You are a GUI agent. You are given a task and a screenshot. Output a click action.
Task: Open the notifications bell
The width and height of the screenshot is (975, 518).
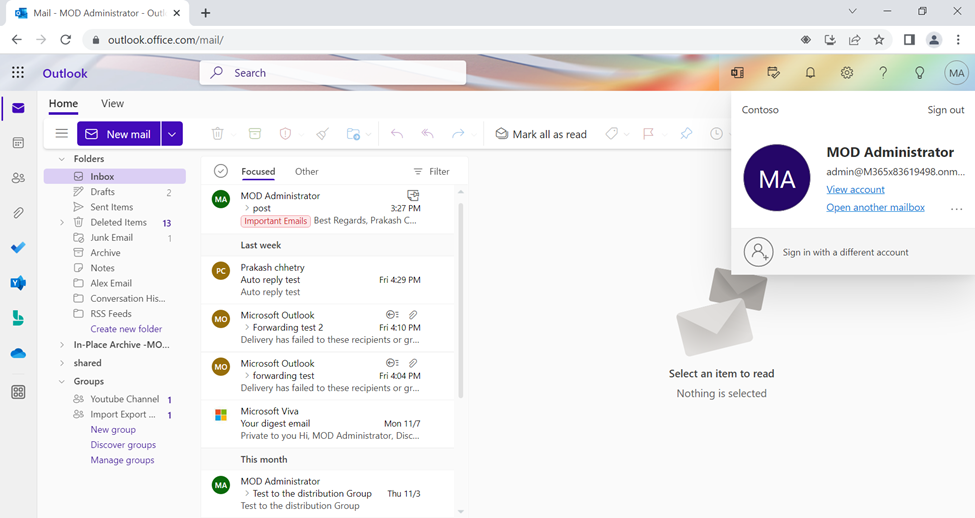(x=810, y=73)
